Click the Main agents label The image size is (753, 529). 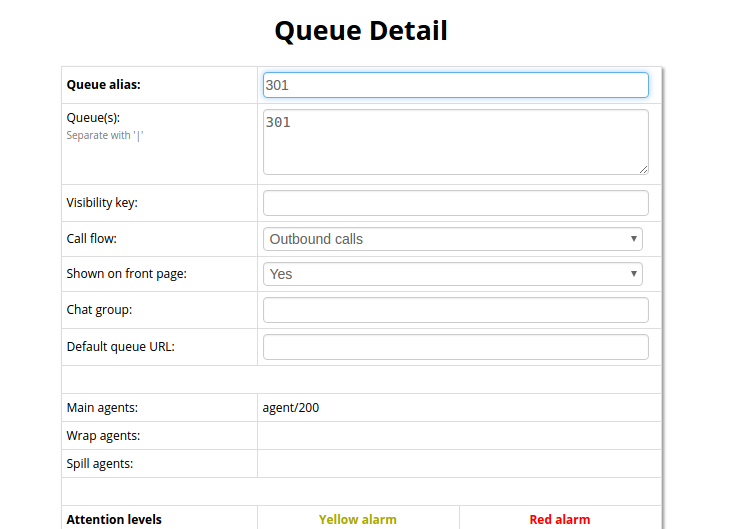tap(102, 408)
